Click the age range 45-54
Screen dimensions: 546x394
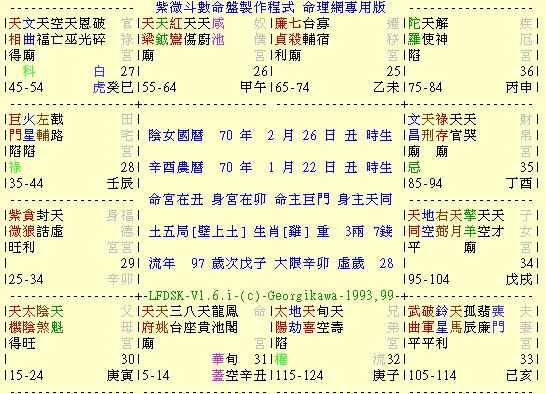(x=26, y=87)
